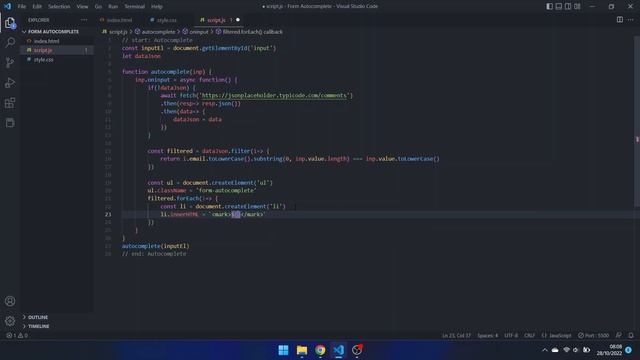Select the script.js editor tab
This screenshot has width=640, height=360.
click(x=216, y=20)
